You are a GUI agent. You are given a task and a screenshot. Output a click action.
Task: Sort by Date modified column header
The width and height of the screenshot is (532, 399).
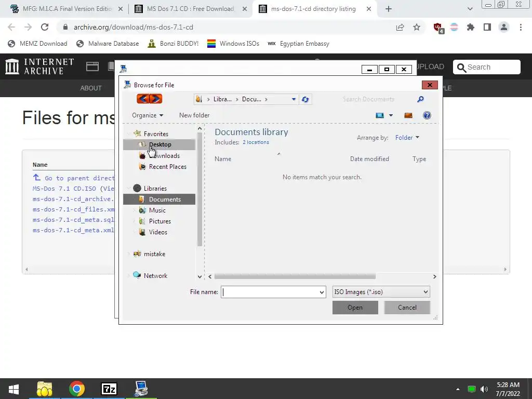[x=369, y=159]
